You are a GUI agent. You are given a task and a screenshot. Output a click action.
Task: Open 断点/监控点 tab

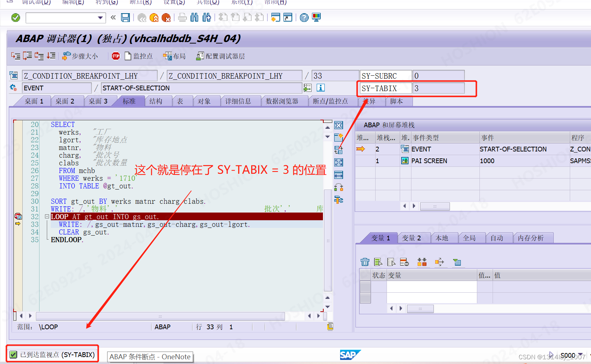(330, 101)
